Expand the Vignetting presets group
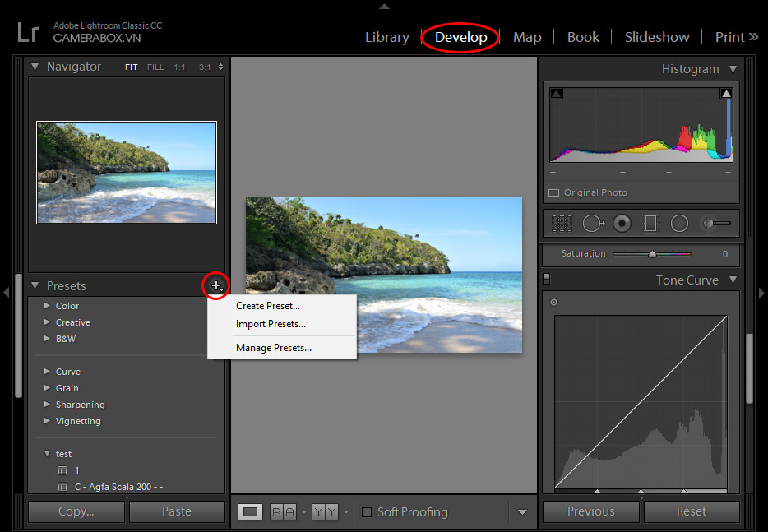This screenshot has height=532, width=768. [x=47, y=421]
